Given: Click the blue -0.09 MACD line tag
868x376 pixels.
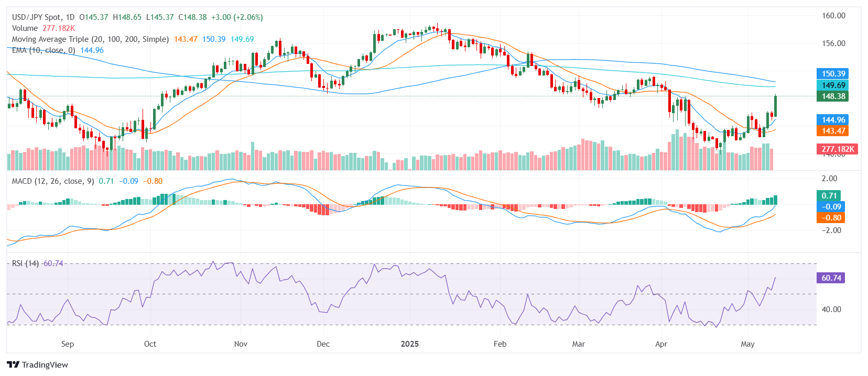Looking at the screenshot, I should tap(831, 207).
